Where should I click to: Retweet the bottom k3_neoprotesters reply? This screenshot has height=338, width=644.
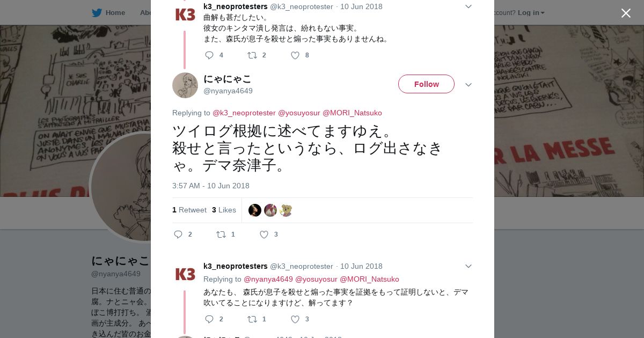click(x=252, y=319)
